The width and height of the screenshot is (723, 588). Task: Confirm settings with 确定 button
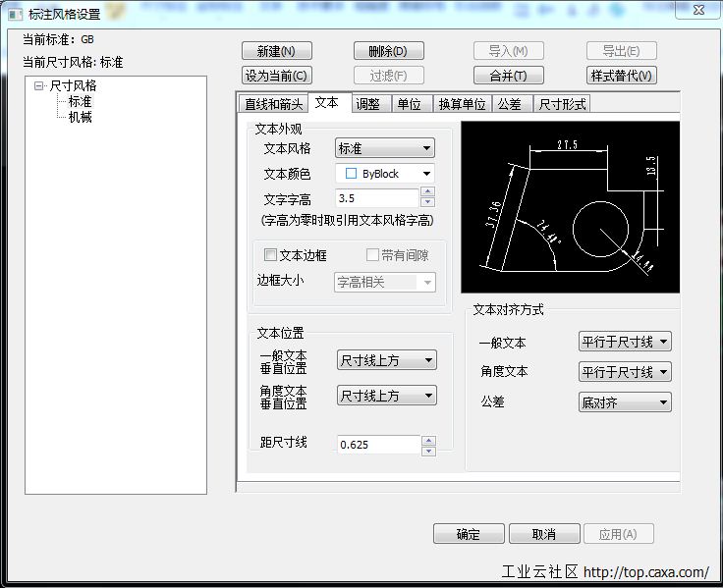click(x=469, y=534)
